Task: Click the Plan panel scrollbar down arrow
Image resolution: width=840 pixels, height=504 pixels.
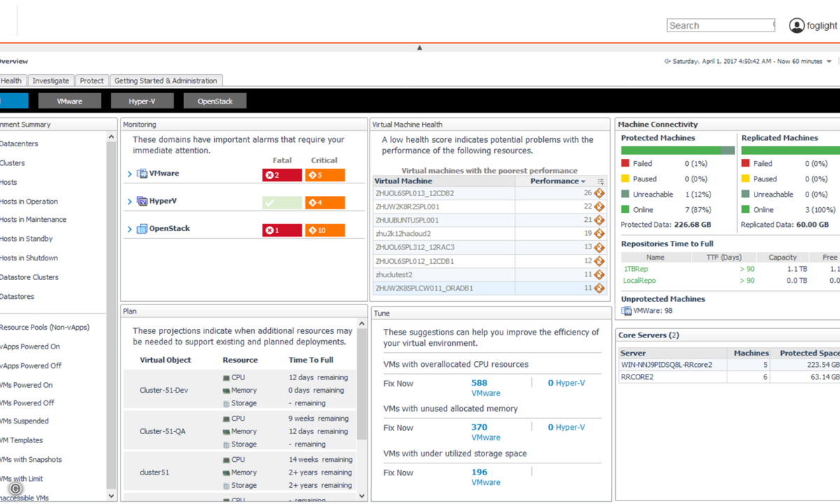Action: click(362, 496)
